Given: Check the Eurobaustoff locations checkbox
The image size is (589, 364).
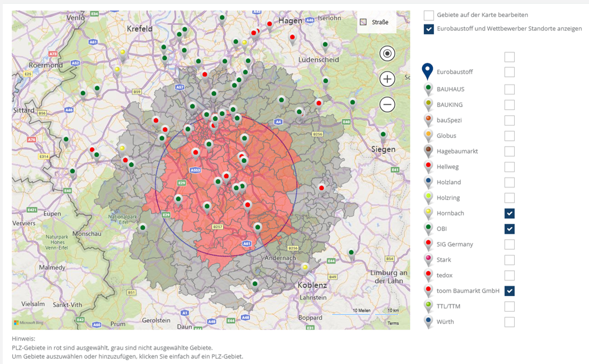Looking at the screenshot, I should 510,72.
